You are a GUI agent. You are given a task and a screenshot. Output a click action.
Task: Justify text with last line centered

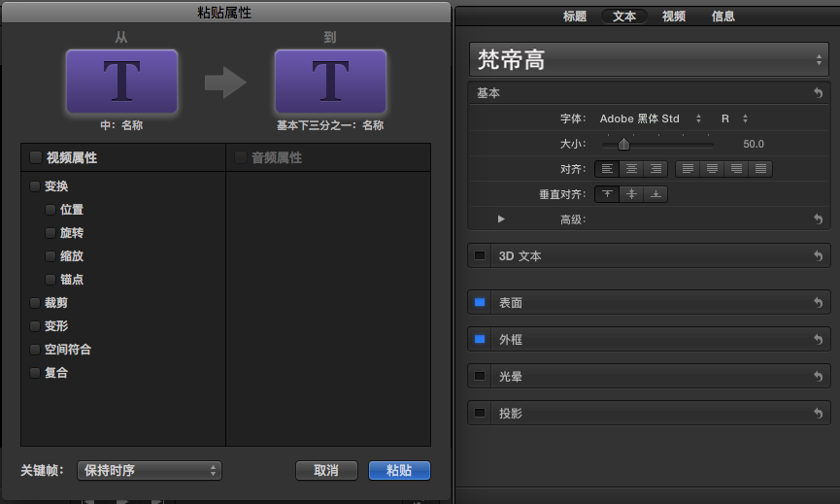coord(712,169)
